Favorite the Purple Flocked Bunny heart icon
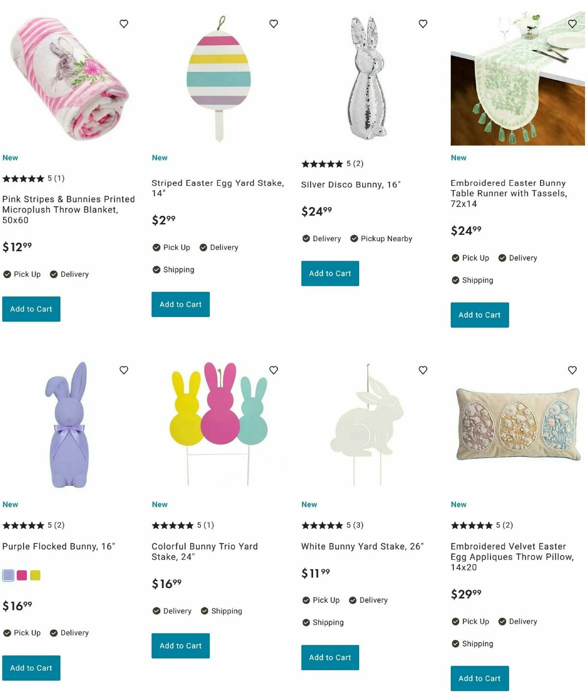 [124, 370]
